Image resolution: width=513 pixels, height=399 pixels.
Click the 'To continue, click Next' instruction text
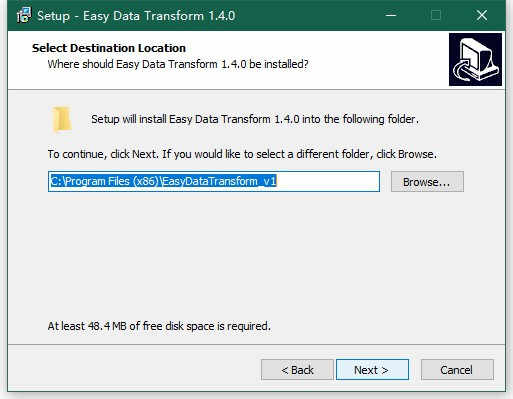click(x=242, y=154)
